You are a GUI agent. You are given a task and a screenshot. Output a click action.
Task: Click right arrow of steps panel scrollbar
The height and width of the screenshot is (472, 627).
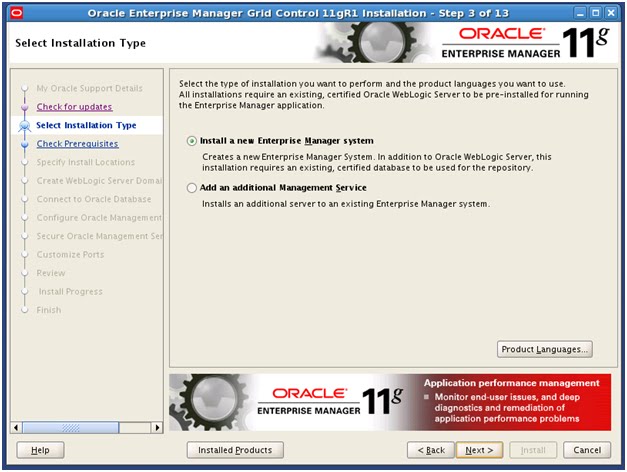tap(157, 428)
